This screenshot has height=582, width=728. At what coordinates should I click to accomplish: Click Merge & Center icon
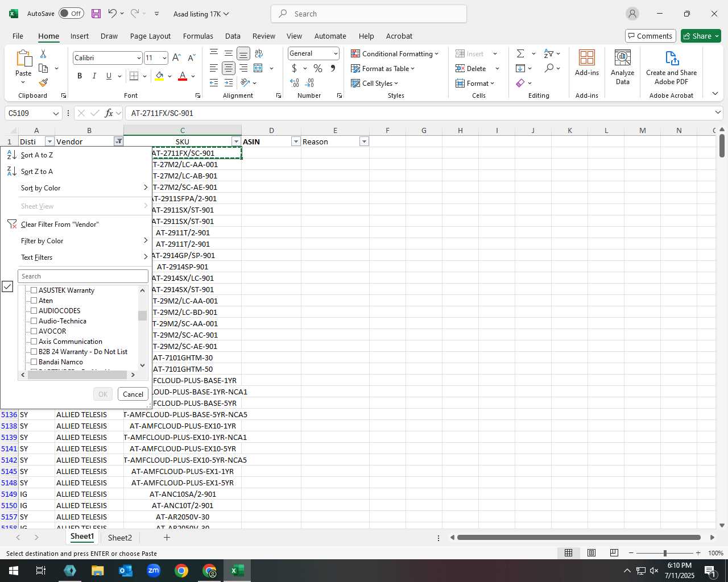point(258,68)
